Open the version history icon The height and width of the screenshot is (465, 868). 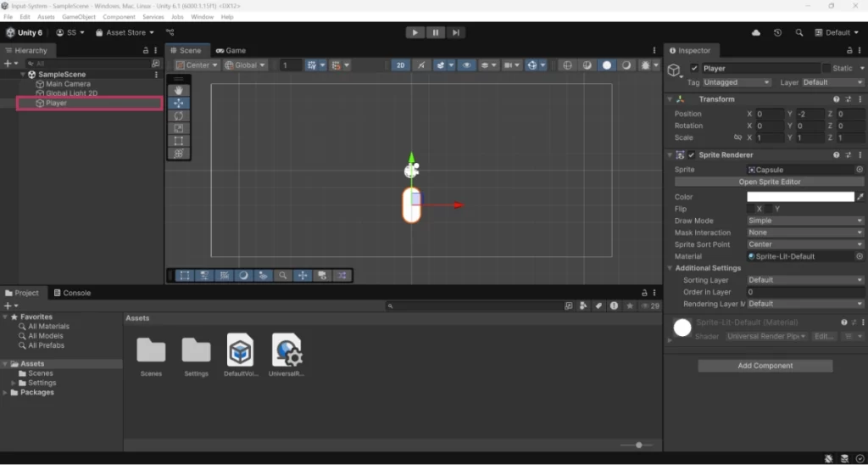pos(778,33)
